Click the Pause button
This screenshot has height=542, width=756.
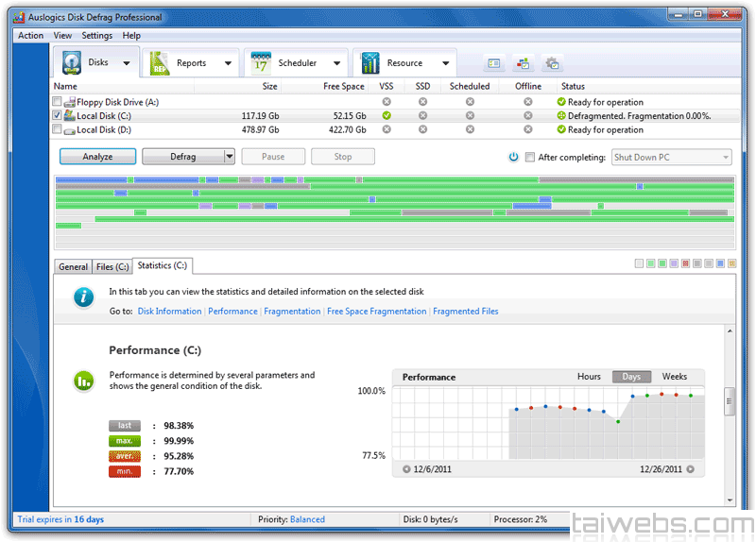[x=273, y=157]
